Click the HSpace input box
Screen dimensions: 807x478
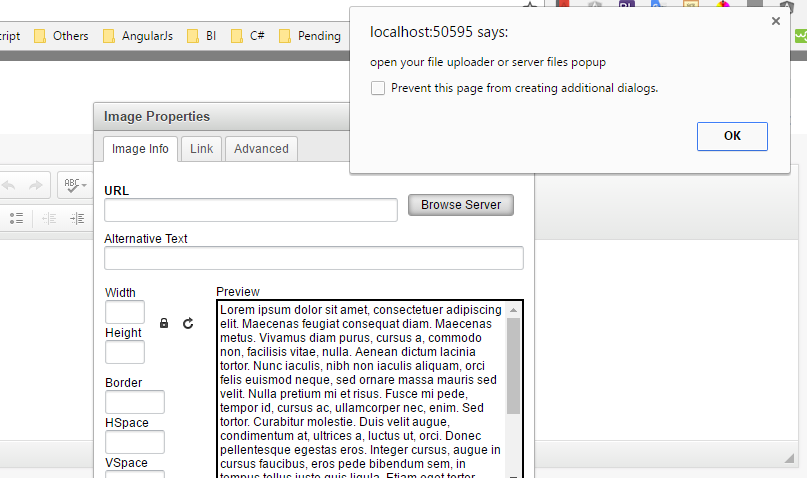[x=135, y=442]
